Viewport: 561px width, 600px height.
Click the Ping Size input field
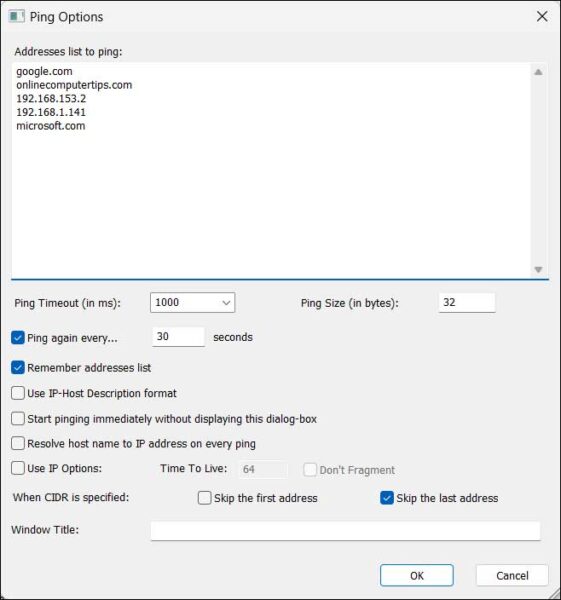click(x=467, y=303)
